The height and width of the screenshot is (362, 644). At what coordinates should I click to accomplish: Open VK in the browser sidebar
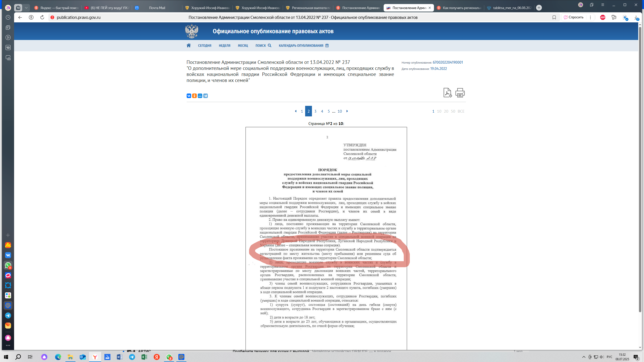click(8, 255)
